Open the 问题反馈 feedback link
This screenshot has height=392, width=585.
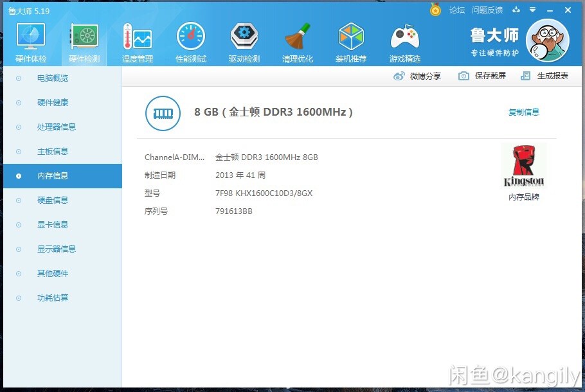[x=487, y=10]
